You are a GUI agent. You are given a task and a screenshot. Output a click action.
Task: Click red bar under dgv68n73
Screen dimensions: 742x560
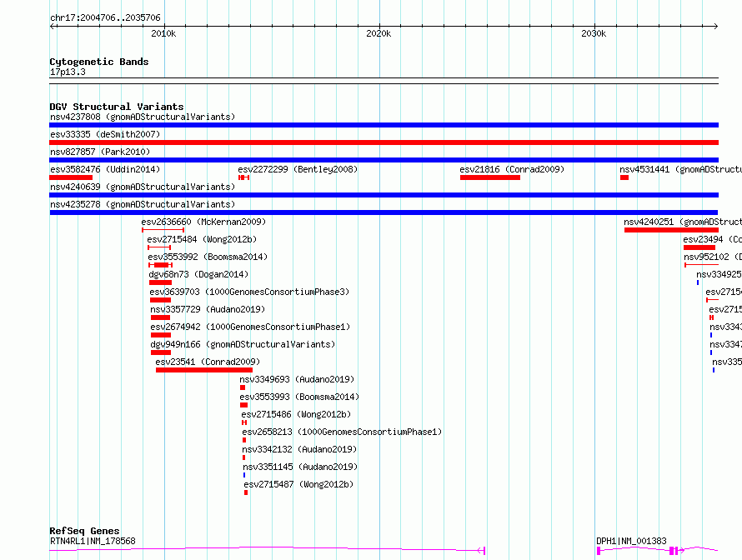coord(160,282)
